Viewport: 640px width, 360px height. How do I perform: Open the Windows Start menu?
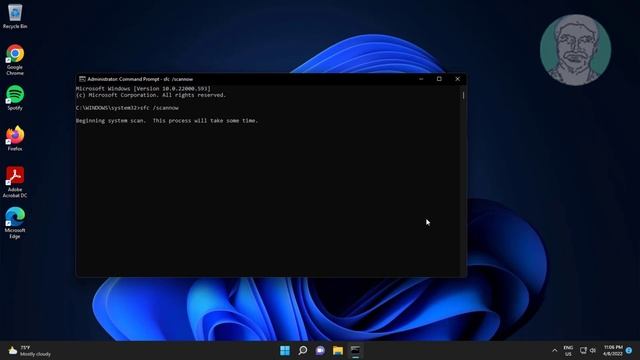pos(285,350)
